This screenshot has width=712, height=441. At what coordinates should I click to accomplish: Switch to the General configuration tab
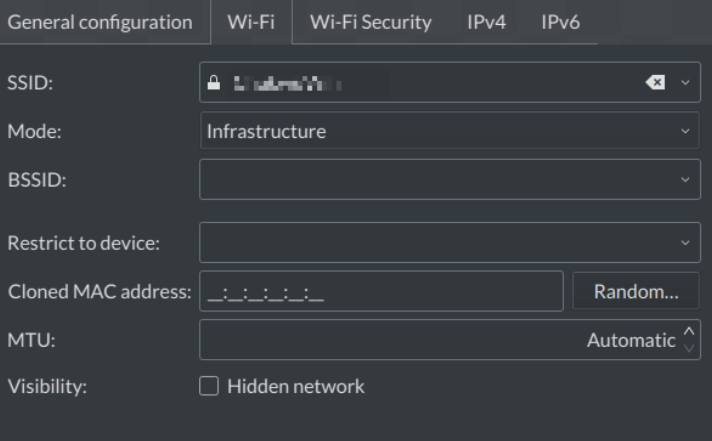pyautogui.click(x=98, y=22)
